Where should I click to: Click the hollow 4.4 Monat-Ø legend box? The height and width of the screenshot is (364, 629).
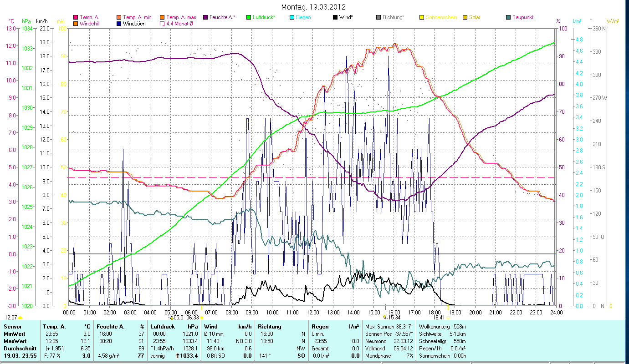click(x=162, y=23)
